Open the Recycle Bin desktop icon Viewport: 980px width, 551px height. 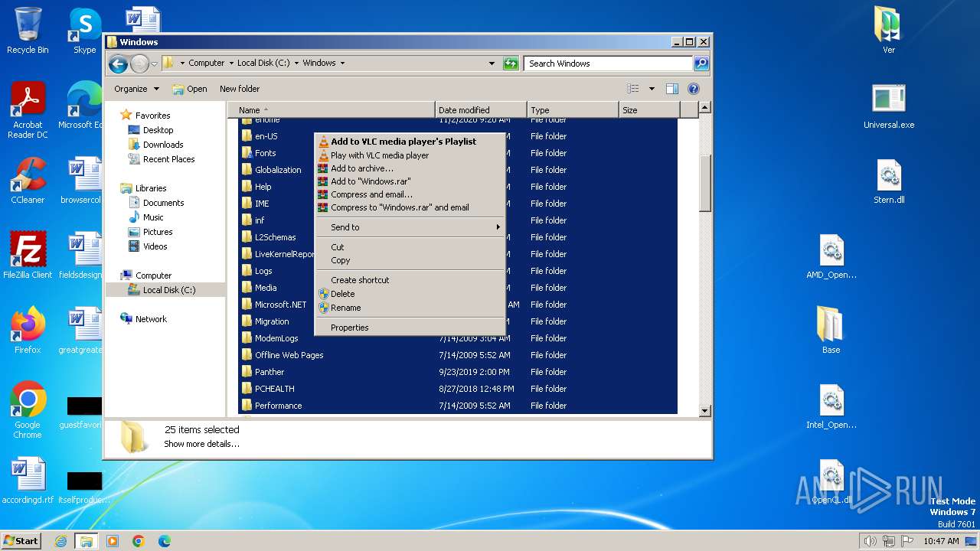[x=28, y=31]
